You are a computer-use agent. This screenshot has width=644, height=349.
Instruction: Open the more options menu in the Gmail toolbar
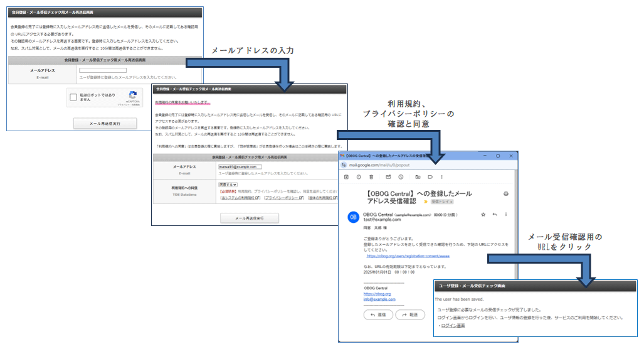click(x=442, y=177)
